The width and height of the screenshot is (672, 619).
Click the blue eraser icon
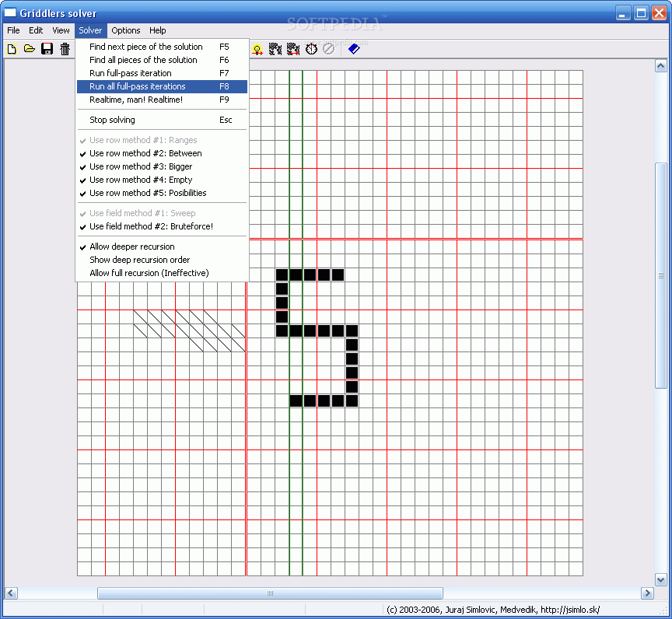click(x=354, y=49)
